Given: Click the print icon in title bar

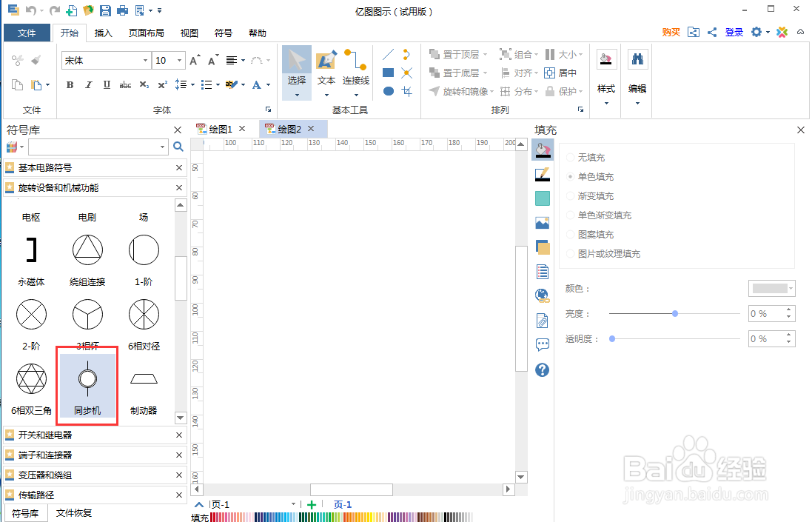Looking at the screenshot, I should click(x=122, y=10).
